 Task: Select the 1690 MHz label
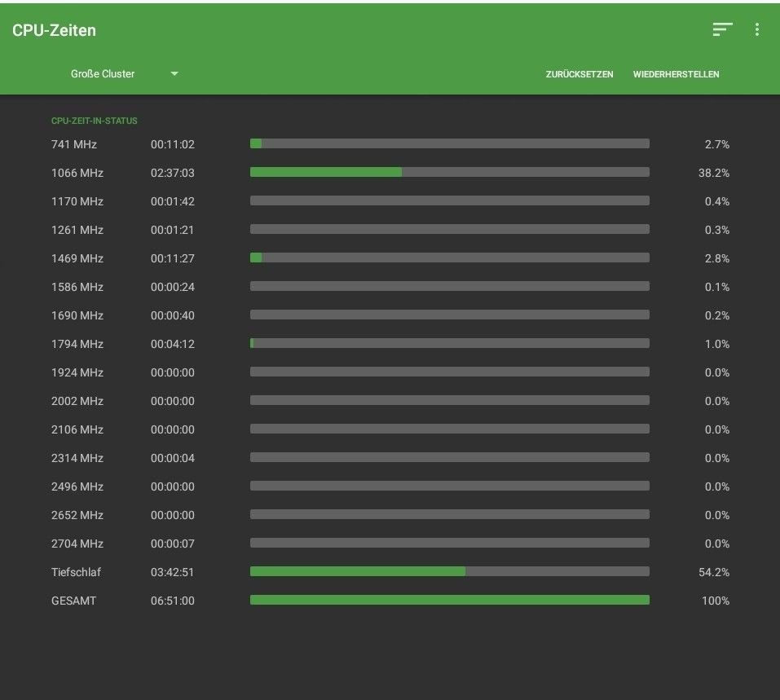pyautogui.click(x=77, y=315)
